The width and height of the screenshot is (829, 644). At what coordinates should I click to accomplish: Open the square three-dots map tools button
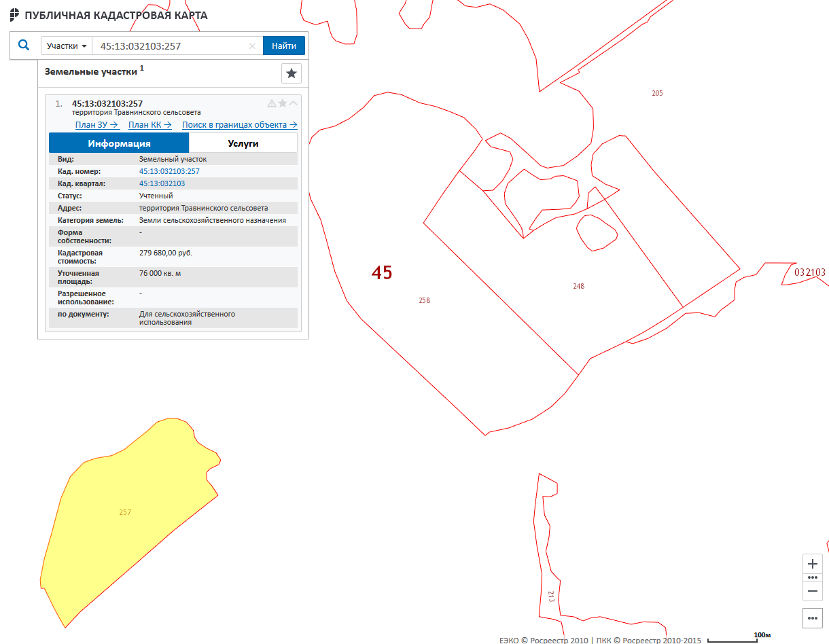(x=813, y=618)
